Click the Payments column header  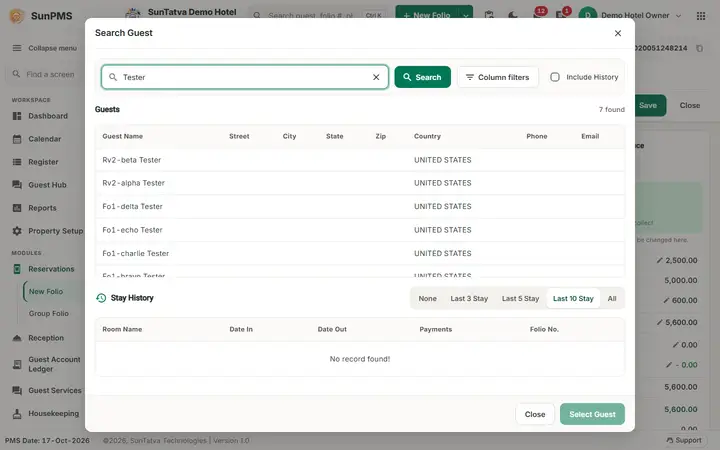coord(435,329)
